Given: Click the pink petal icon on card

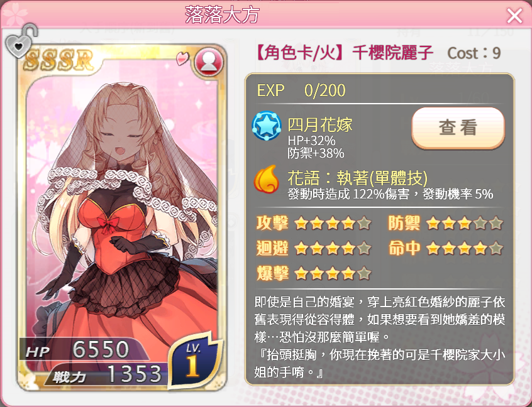Looking at the screenshot, I should (x=183, y=58).
